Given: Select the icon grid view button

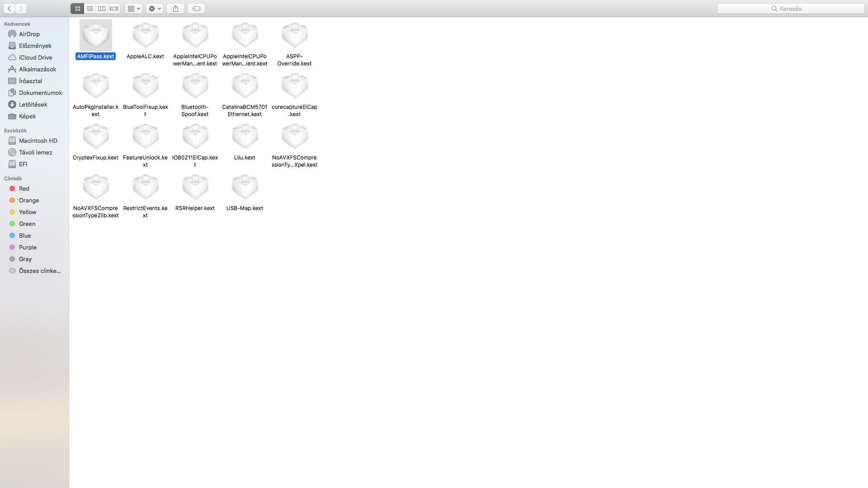Looking at the screenshot, I should pyautogui.click(x=78, y=9).
